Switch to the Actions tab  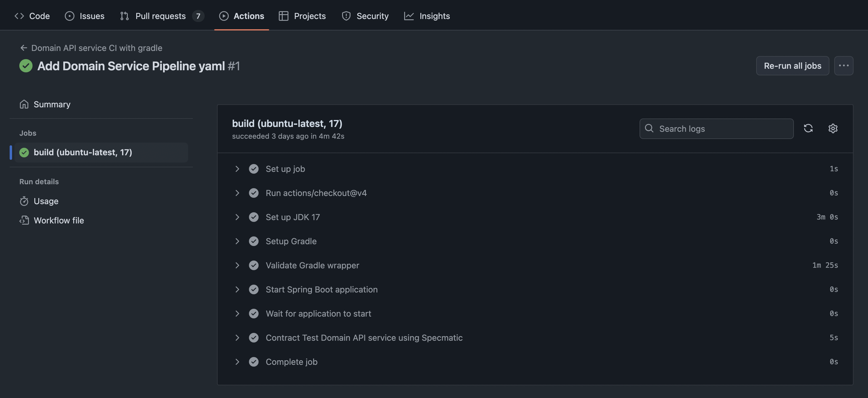tap(249, 16)
